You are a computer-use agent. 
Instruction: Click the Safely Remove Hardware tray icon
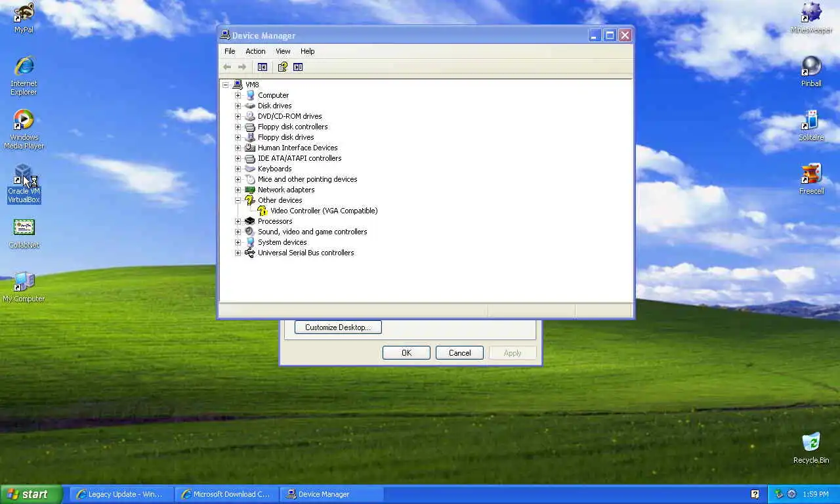point(779,494)
